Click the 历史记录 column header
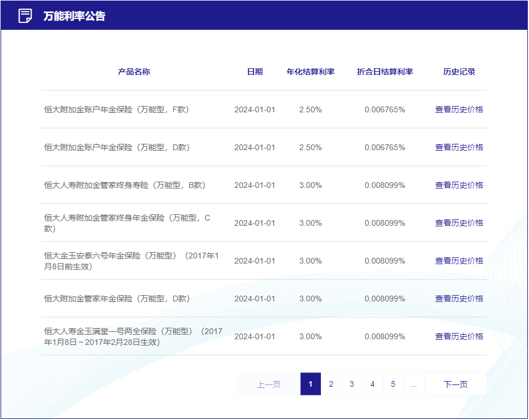 (459, 72)
